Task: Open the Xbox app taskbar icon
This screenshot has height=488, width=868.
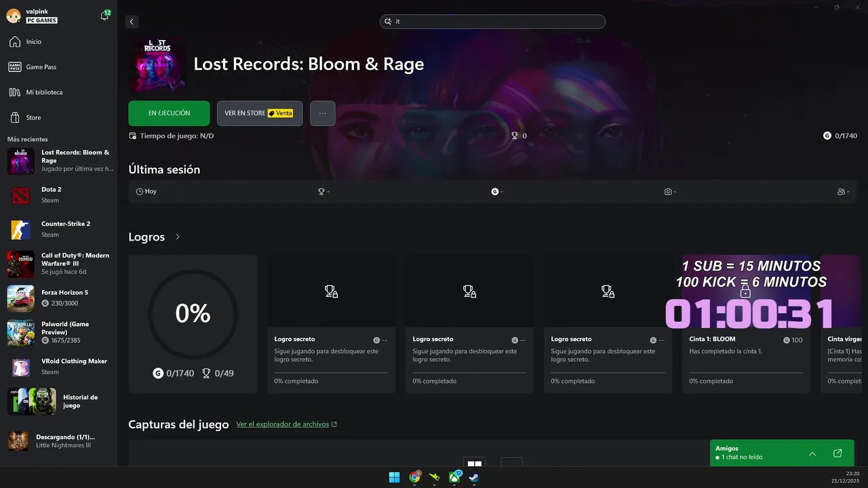Action: (454, 477)
